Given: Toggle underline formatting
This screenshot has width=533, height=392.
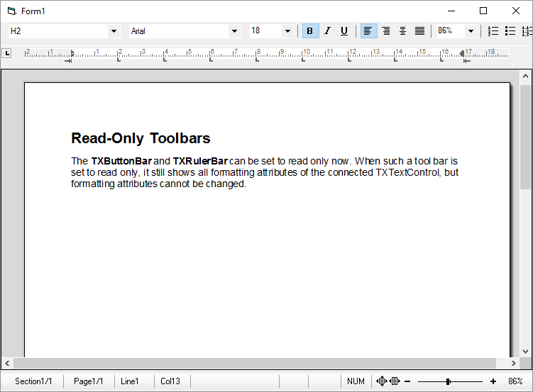Looking at the screenshot, I should [344, 31].
